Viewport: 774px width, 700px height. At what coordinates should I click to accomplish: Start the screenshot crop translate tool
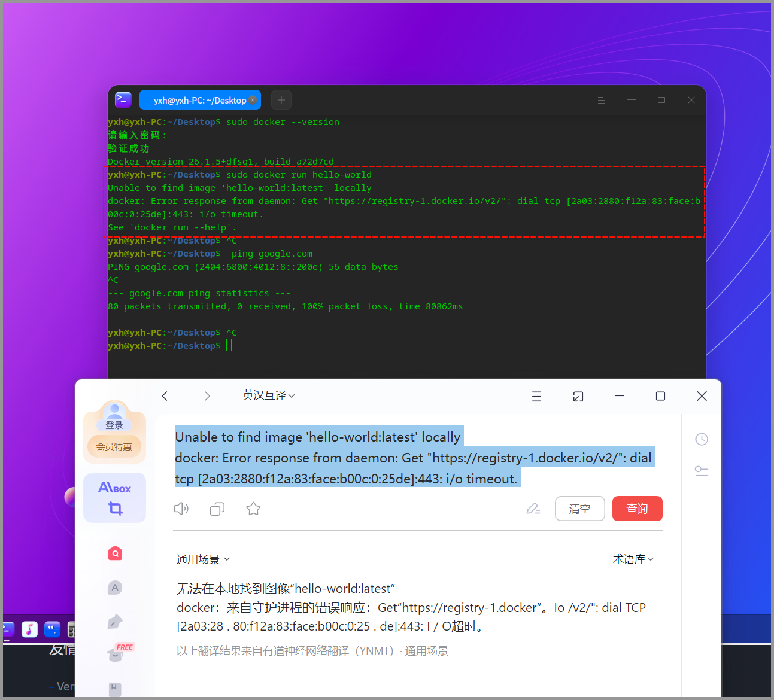[x=115, y=509]
